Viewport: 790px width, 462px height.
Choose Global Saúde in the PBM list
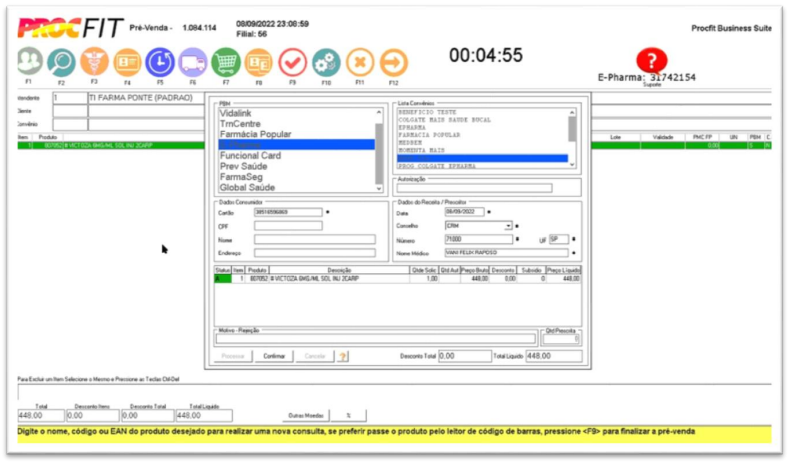[247, 187]
